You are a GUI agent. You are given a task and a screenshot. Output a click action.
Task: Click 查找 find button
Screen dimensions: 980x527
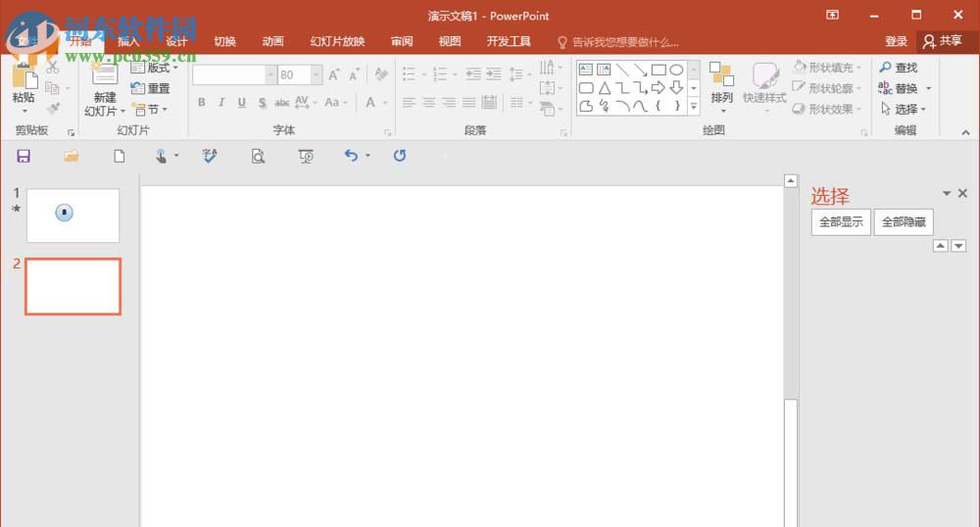point(898,68)
